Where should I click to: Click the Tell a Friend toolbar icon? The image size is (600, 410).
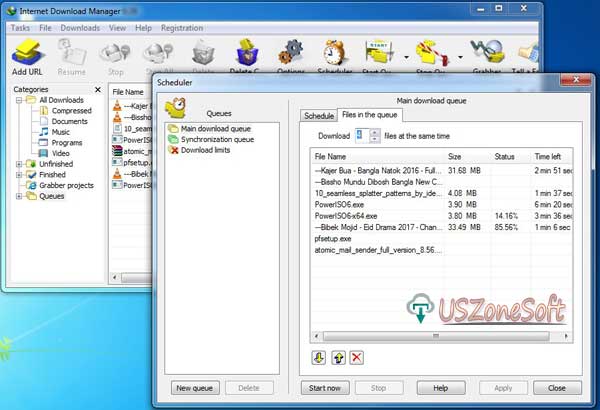(x=527, y=56)
